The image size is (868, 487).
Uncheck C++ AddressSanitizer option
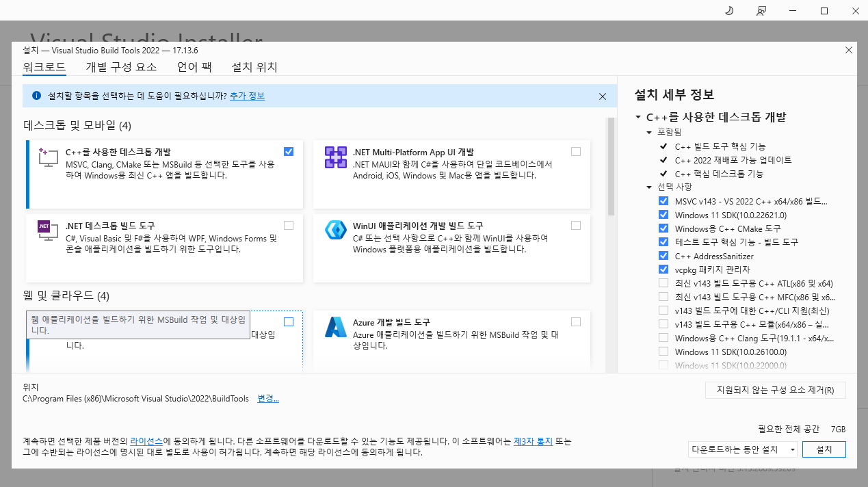click(x=663, y=256)
